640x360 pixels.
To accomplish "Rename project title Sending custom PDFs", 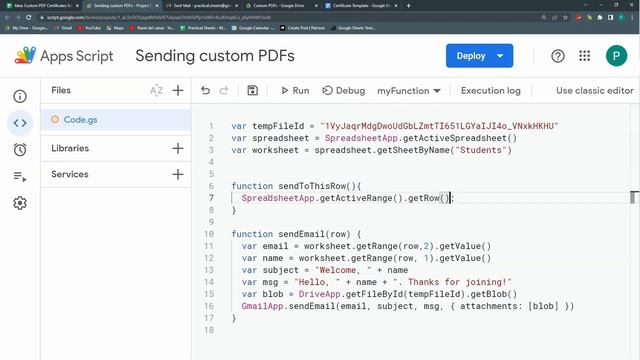I will point(215,56).
